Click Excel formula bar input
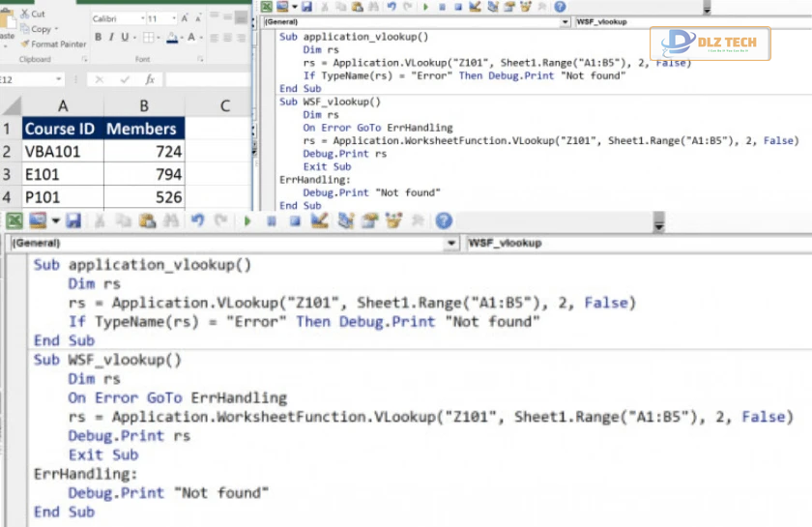The height and width of the screenshot is (527, 812). tap(208, 79)
